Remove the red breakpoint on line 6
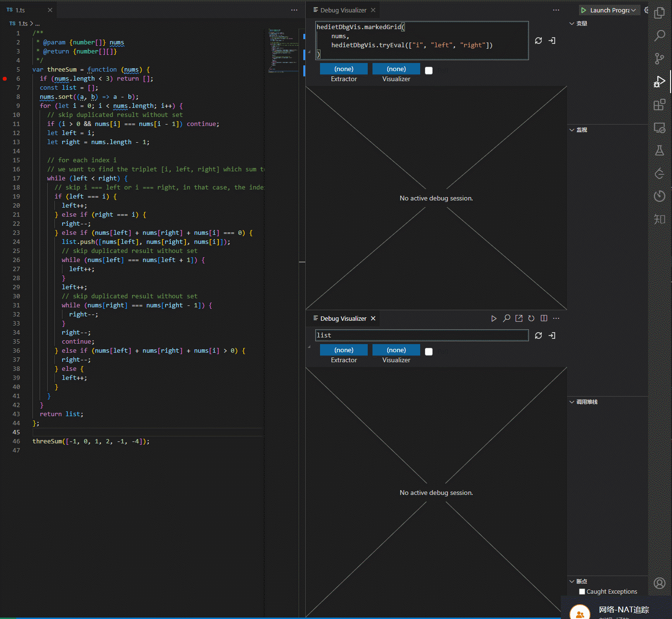 [x=5, y=79]
